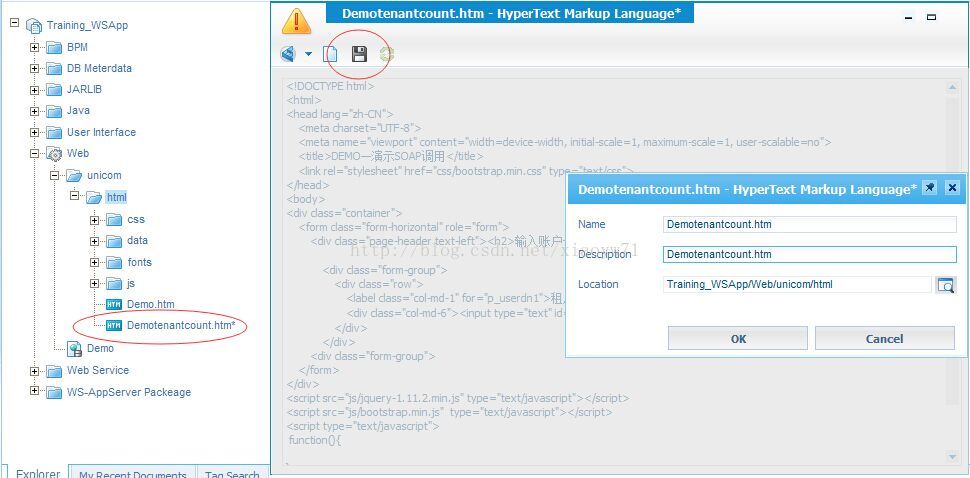Click the WS-AppServer Packeage folder icon
This screenshot has width=970, height=478.
pyautogui.click(x=54, y=392)
